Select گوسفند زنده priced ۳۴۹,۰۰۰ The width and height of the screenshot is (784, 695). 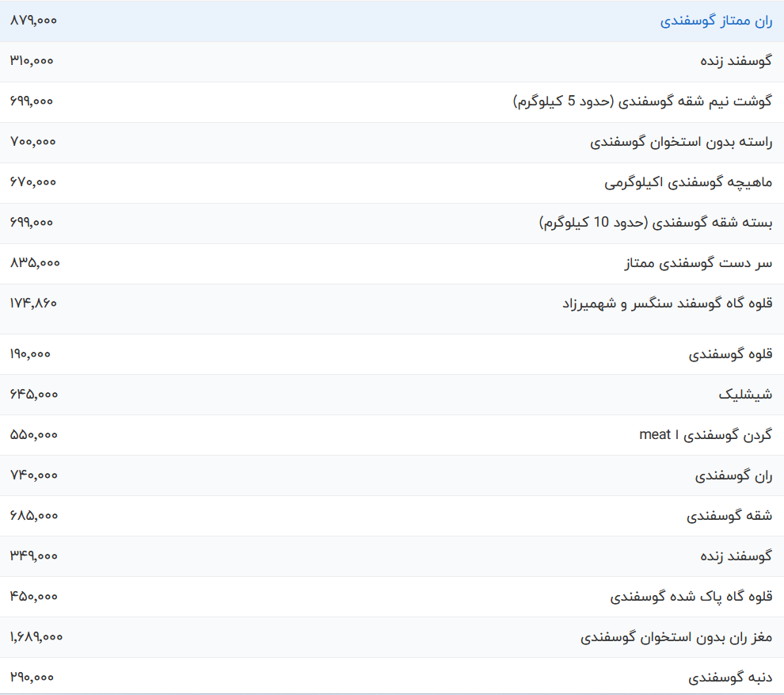coord(727,556)
